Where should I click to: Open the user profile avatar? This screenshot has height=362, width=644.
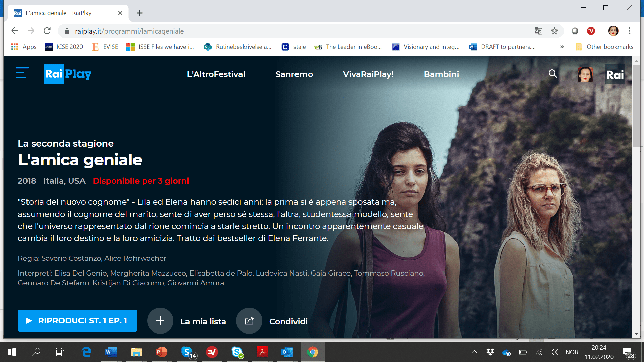click(585, 74)
